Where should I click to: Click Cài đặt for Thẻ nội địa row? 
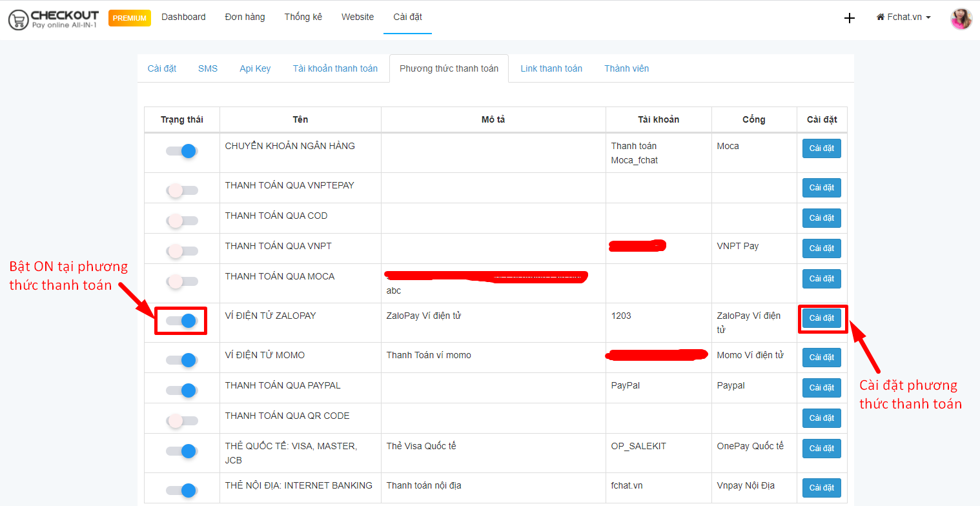(x=822, y=488)
